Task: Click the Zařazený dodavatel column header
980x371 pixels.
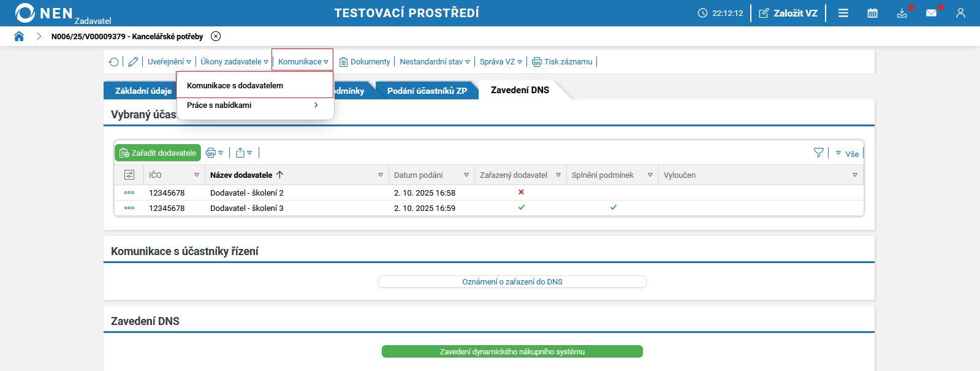Action: pos(514,175)
